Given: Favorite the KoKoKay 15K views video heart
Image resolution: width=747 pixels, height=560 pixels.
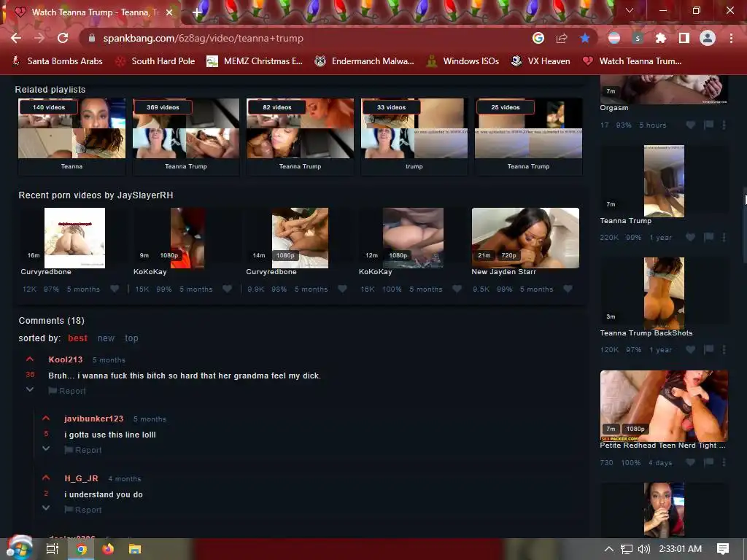Looking at the screenshot, I should 228,289.
